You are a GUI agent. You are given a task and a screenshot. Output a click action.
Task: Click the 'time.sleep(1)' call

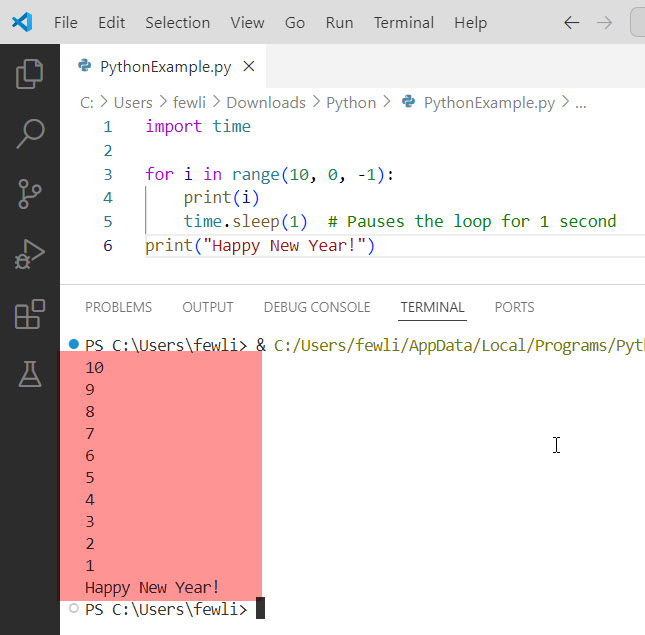pos(245,222)
